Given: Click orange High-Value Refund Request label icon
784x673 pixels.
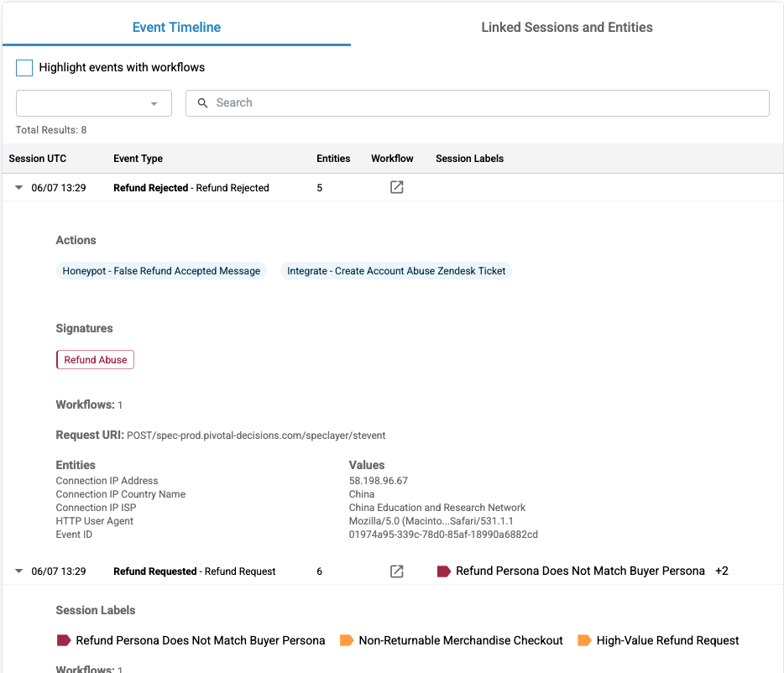Looking at the screenshot, I should click(584, 640).
